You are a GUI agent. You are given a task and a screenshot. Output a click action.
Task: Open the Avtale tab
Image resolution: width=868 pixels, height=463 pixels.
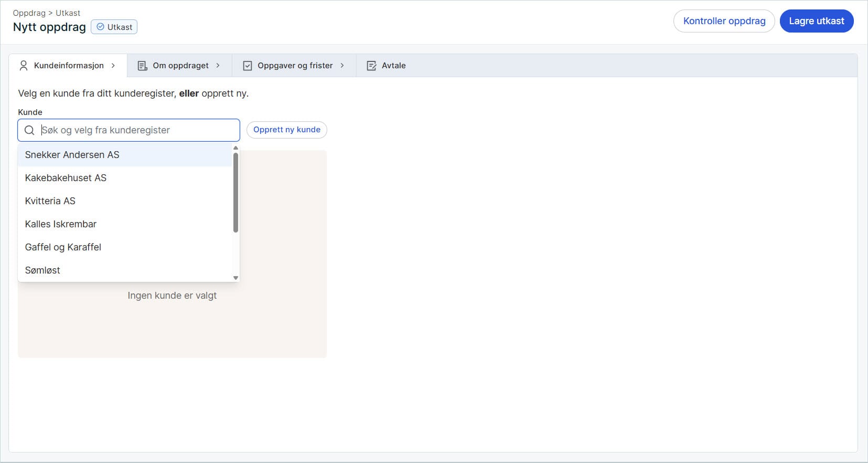coord(393,66)
